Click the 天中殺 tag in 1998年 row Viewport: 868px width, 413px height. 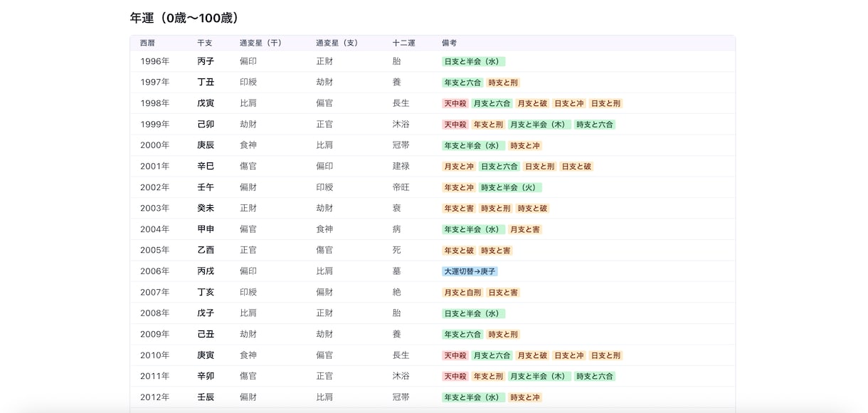coord(455,104)
